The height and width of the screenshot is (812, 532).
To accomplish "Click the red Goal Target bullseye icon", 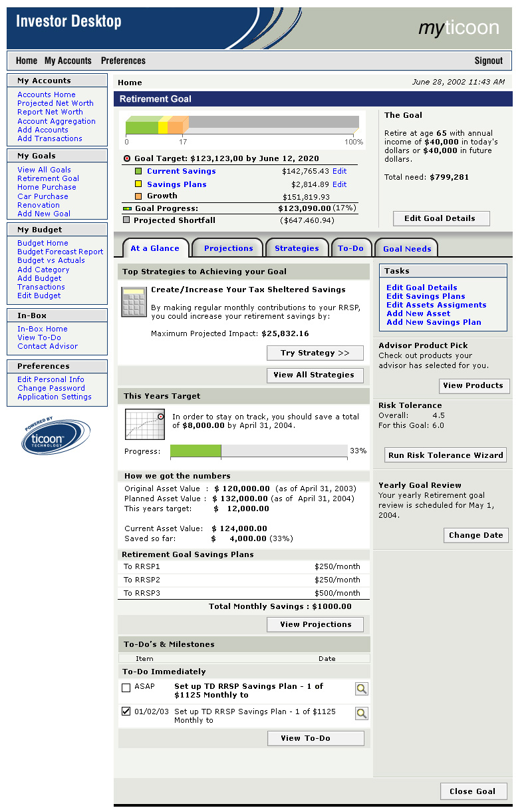I will 127,159.
